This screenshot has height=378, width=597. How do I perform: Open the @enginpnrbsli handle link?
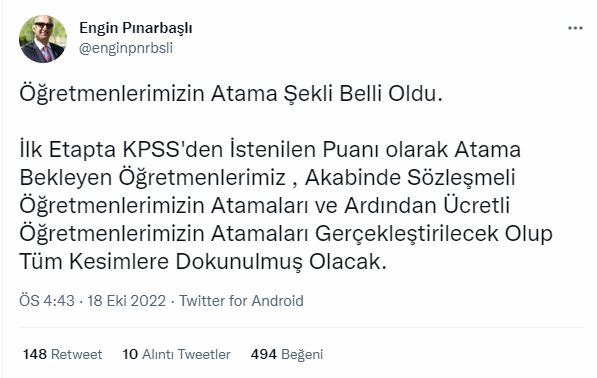coord(126,48)
